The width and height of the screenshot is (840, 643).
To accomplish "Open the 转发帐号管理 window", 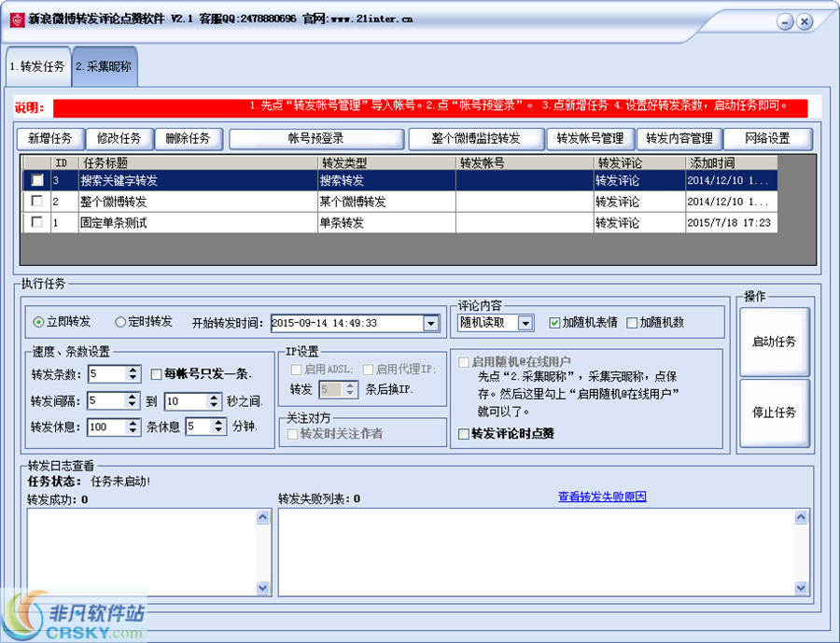I will point(590,138).
